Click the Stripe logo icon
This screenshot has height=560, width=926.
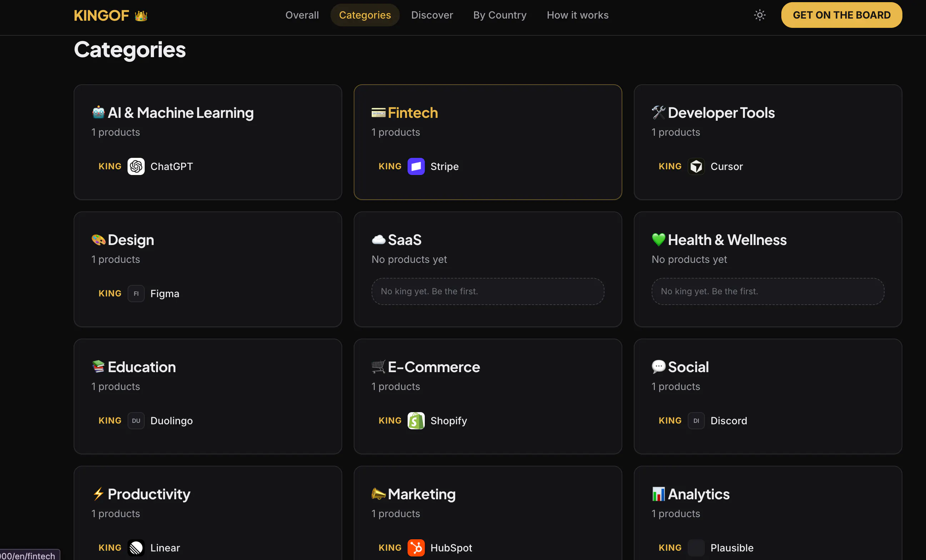coord(416,166)
